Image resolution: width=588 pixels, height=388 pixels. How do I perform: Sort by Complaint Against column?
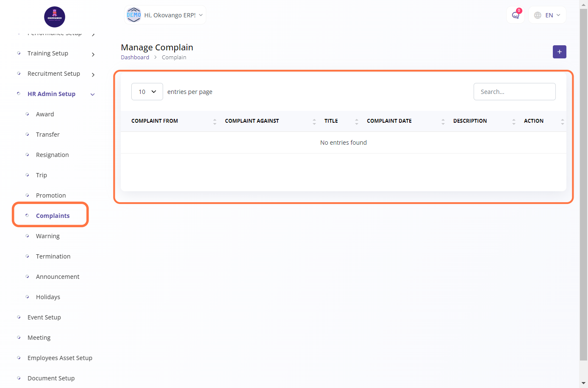pyautogui.click(x=252, y=121)
